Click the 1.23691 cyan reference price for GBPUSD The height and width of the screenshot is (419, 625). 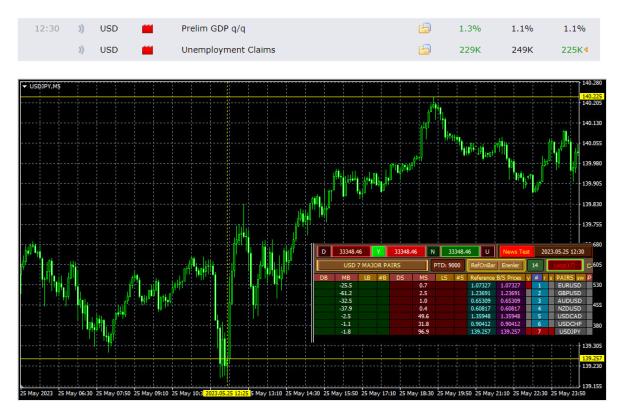(481, 293)
